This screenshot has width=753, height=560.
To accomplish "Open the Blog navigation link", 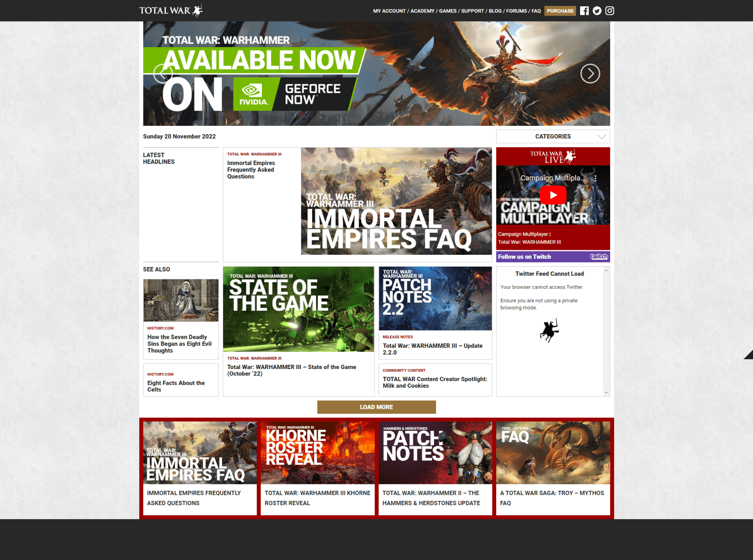I will click(495, 11).
